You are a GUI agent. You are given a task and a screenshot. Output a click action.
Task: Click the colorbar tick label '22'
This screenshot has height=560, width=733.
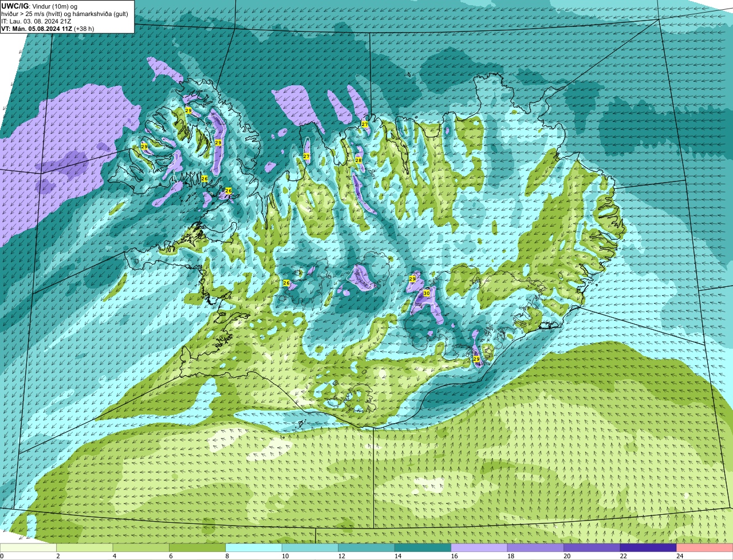[x=623, y=556]
